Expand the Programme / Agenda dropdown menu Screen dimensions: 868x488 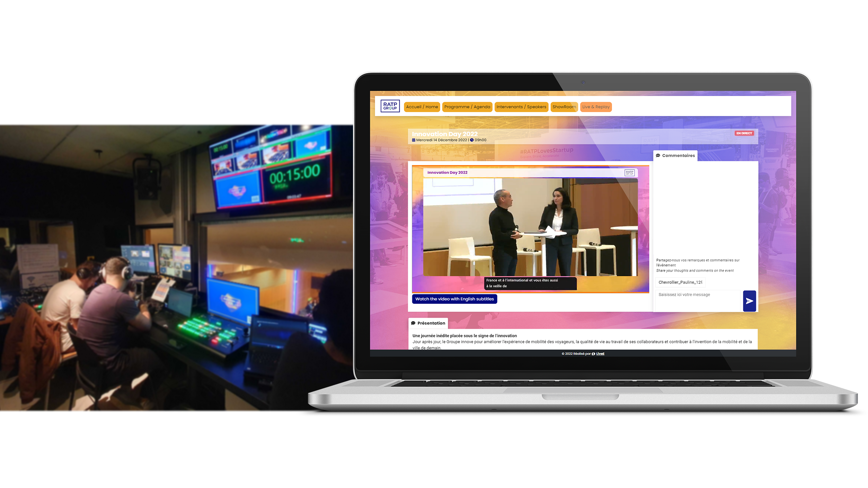click(x=467, y=107)
